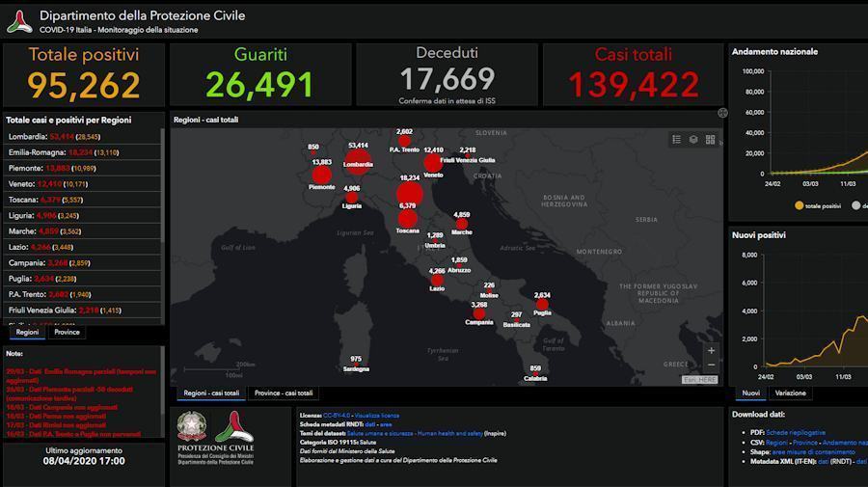This screenshot has width=868, height=487.
Task: Open 'aree misure di contenimento' shape link
Action: pyautogui.click(x=813, y=451)
